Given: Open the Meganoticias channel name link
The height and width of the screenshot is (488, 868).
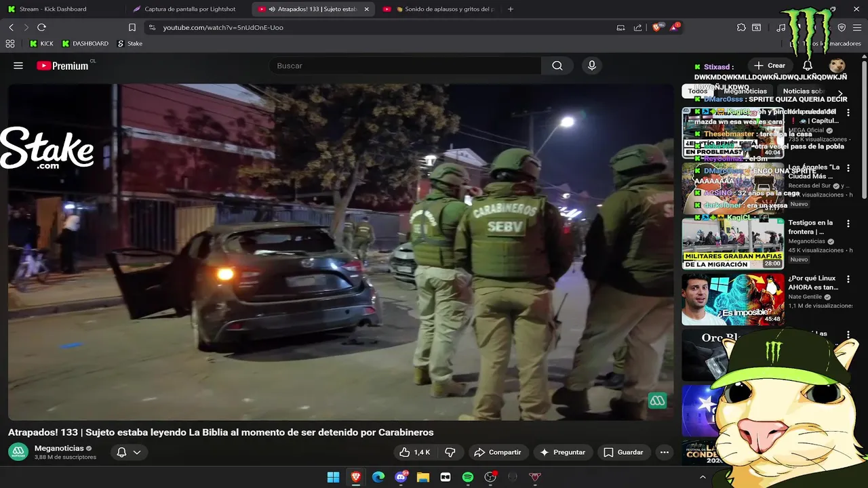Looking at the screenshot, I should (59, 448).
